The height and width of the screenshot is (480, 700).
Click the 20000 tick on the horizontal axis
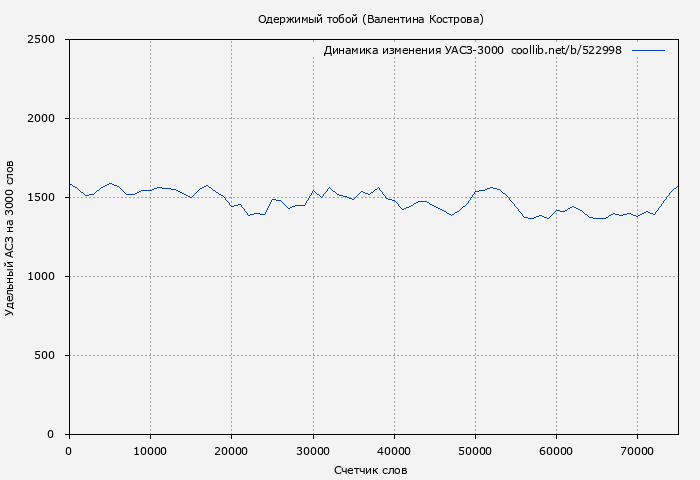tap(231, 452)
